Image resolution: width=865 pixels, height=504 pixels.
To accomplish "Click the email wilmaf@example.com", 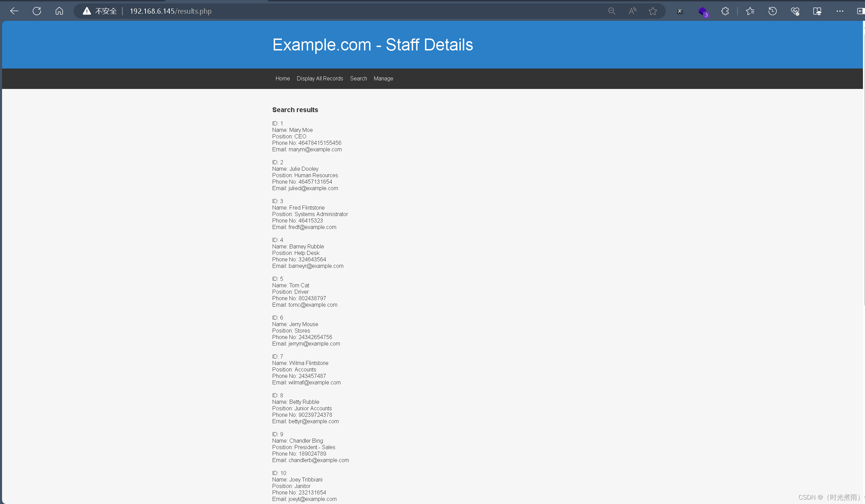I will point(315,383).
